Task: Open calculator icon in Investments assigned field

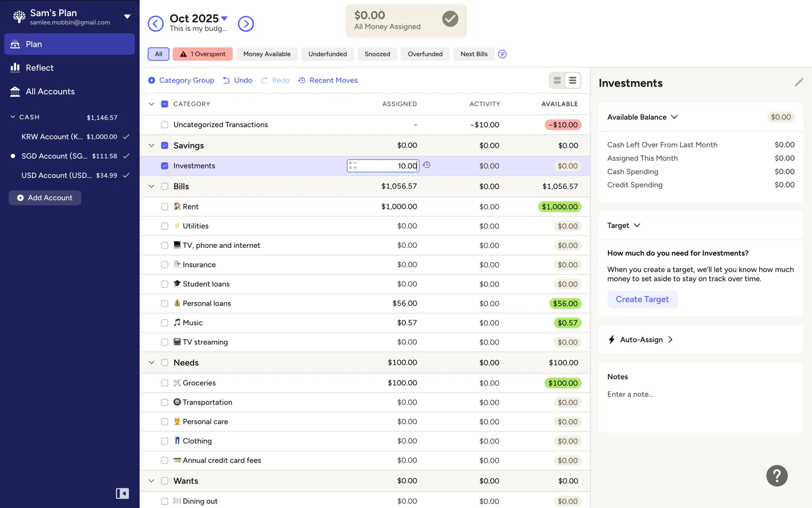Action: click(353, 166)
